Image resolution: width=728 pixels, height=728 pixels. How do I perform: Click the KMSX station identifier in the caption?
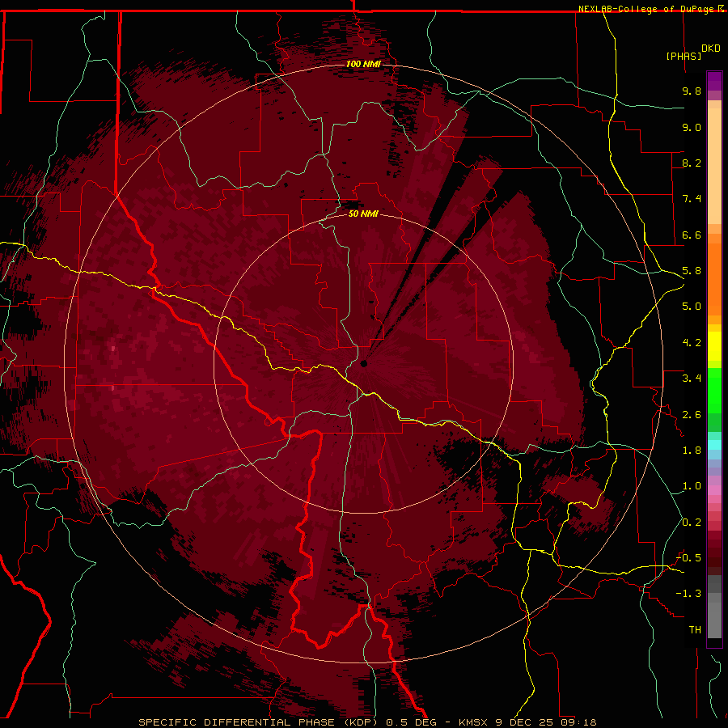pos(474,722)
